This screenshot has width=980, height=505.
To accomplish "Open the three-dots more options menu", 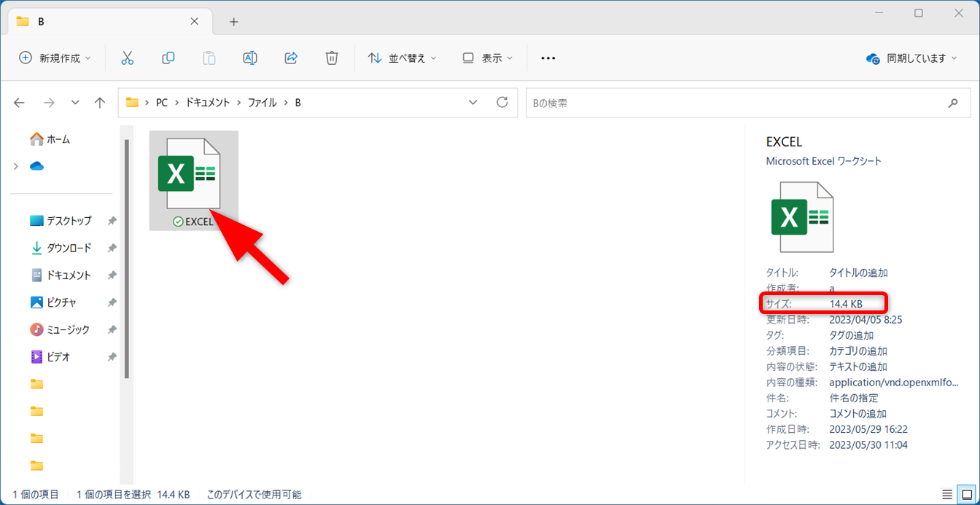I will coord(548,58).
